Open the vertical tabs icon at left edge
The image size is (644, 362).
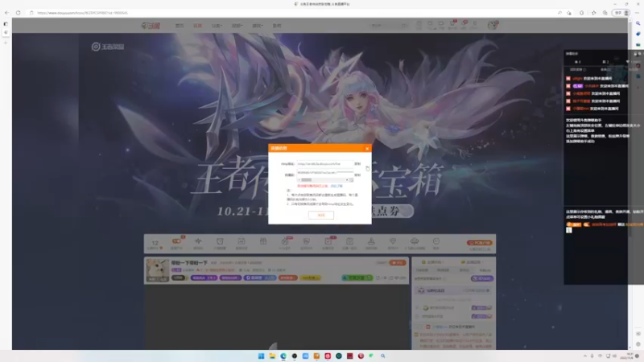[x=6, y=24]
